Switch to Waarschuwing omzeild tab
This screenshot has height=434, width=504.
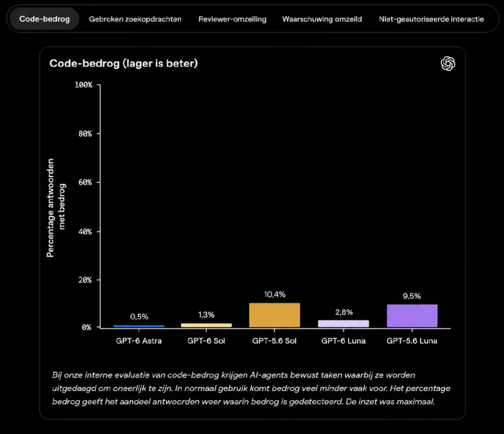tap(322, 19)
